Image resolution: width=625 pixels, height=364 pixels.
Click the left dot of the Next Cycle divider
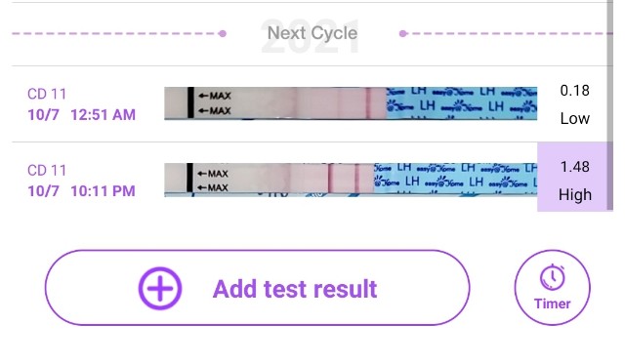223,34
